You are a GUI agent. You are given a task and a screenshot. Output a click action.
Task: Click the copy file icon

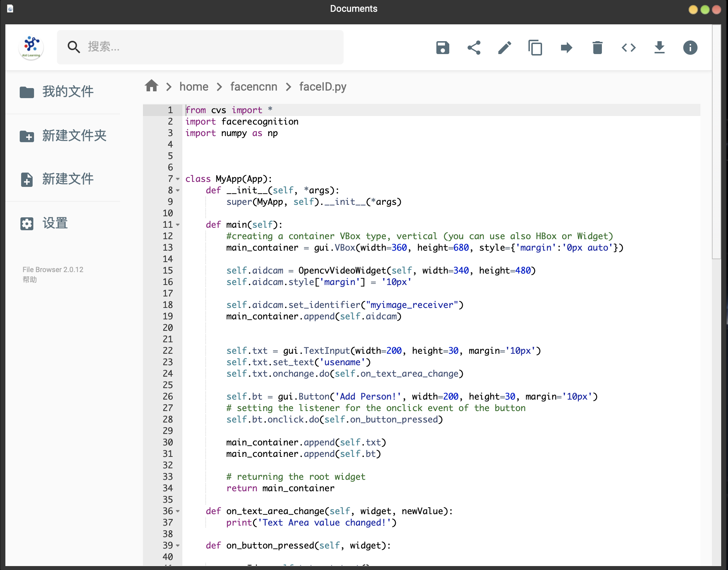[x=535, y=48]
